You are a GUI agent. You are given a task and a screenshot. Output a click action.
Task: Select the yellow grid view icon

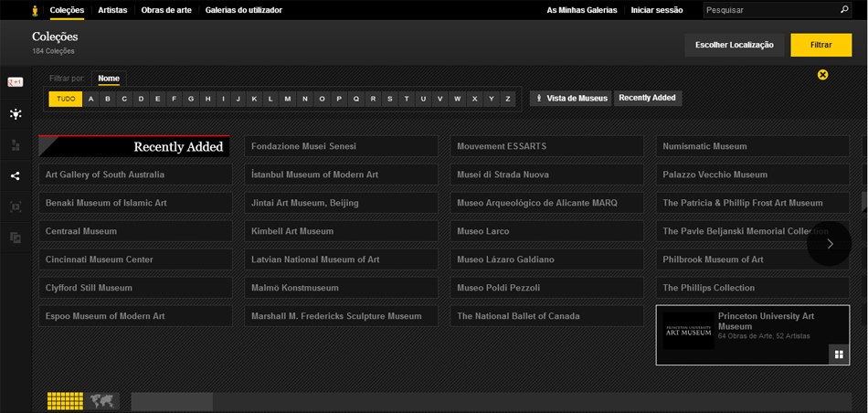(65, 401)
